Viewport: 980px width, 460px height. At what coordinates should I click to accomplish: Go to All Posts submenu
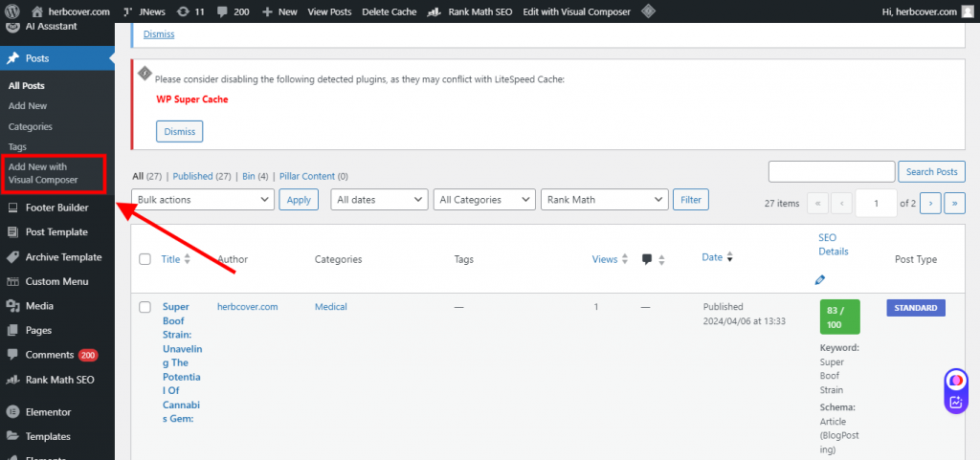click(x=26, y=85)
